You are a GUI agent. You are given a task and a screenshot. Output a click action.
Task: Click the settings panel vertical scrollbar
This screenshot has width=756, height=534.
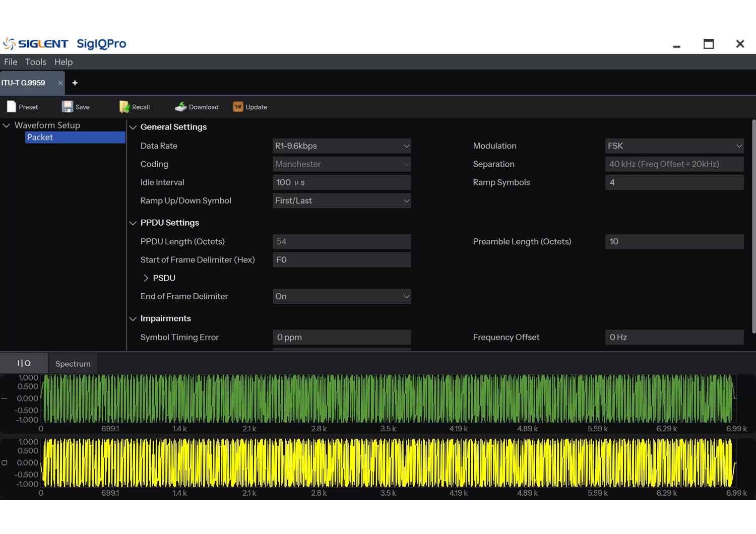(x=753, y=227)
